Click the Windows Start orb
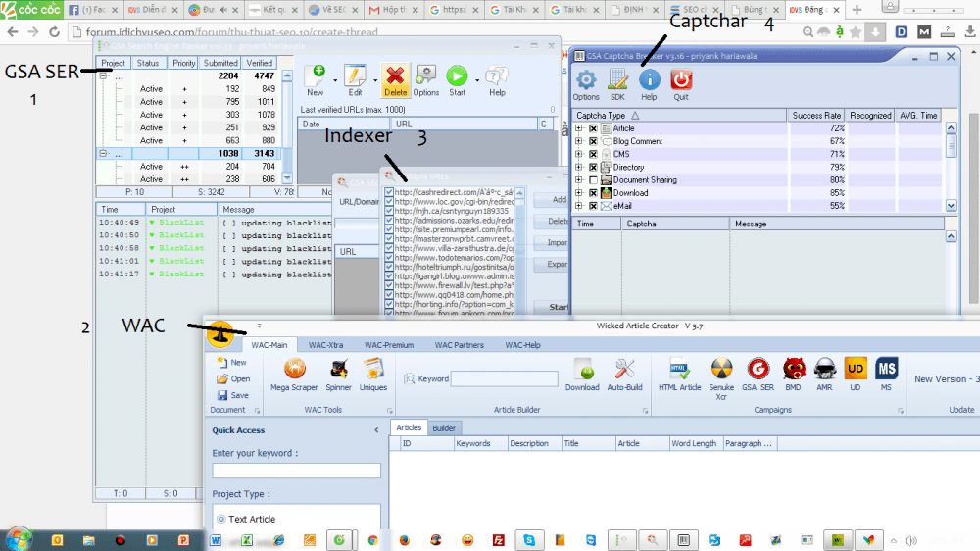 (x=18, y=540)
